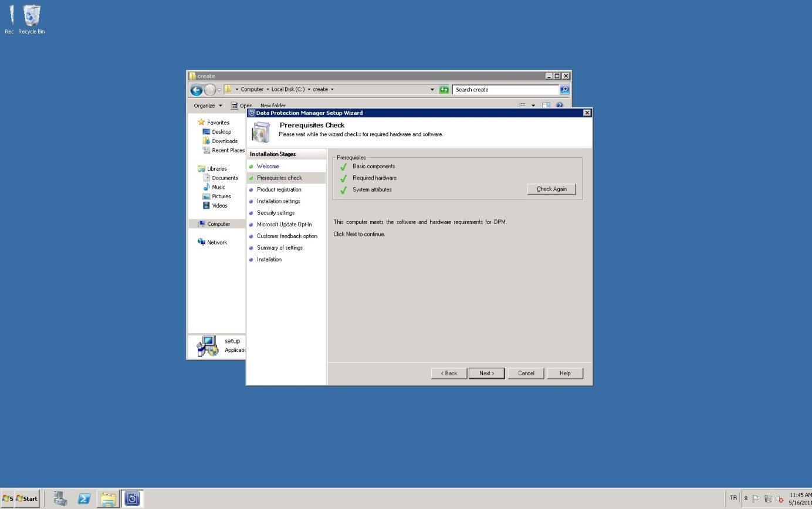Switch to DPM setup taskbar button

click(133, 498)
